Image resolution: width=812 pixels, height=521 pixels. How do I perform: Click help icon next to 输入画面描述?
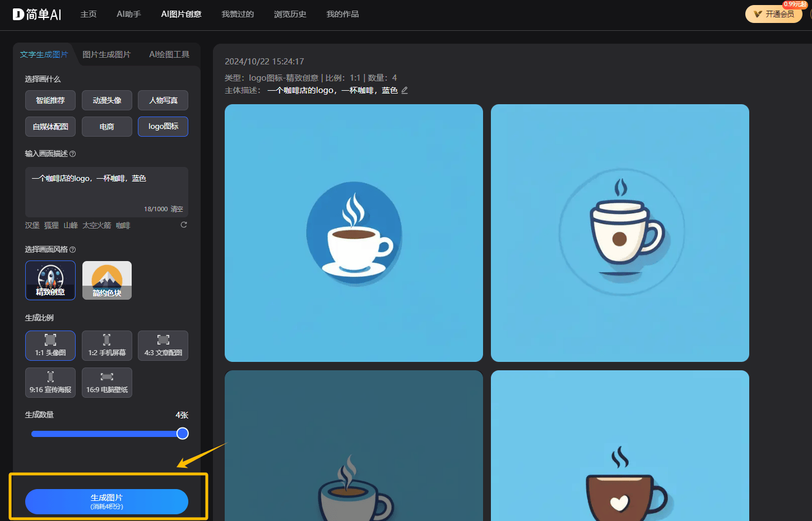pos(73,154)
